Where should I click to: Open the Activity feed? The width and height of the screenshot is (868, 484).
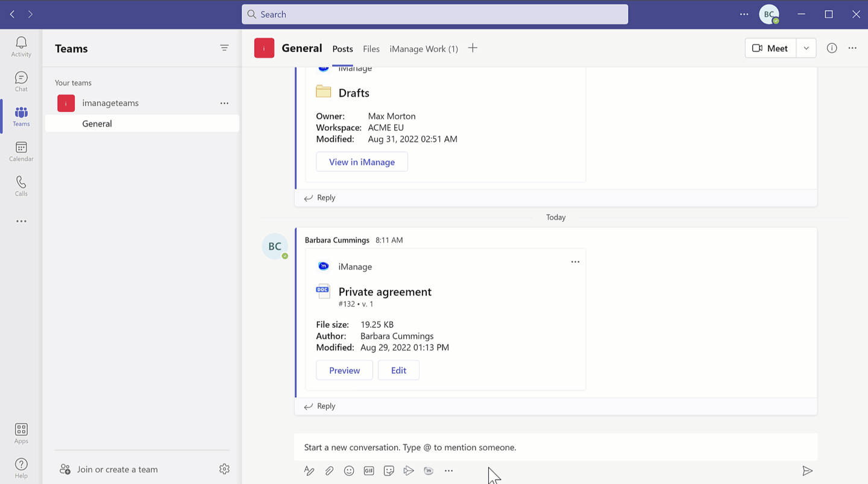20,46
